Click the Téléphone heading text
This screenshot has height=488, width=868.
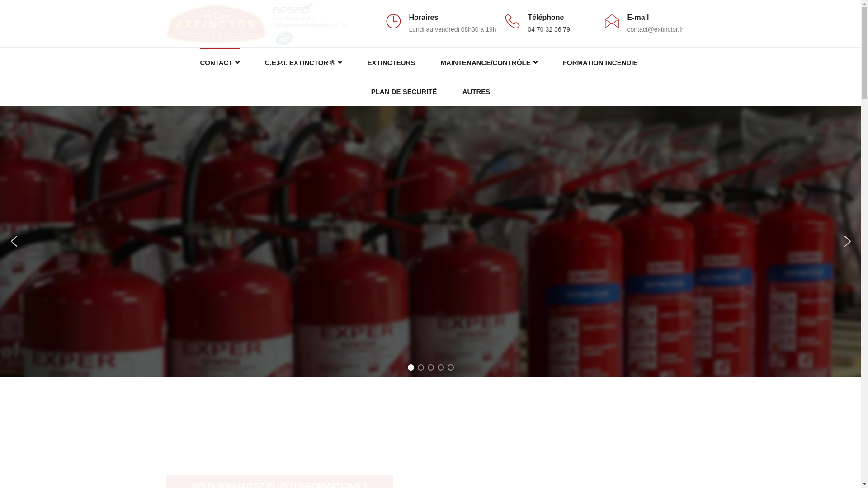[546, 17]
